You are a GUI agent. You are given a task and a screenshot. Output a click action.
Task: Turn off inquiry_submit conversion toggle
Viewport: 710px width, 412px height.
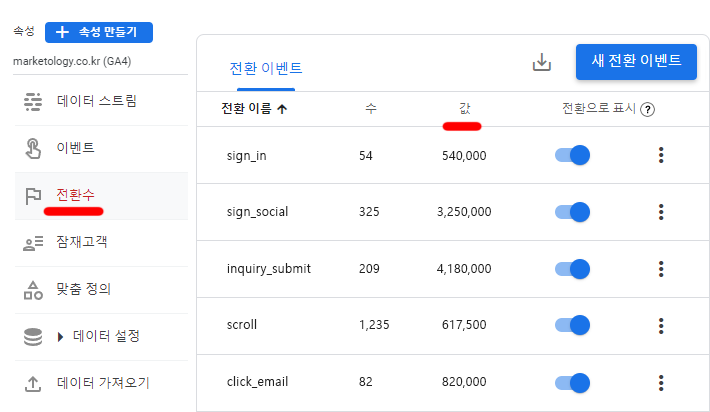[572, 269]
